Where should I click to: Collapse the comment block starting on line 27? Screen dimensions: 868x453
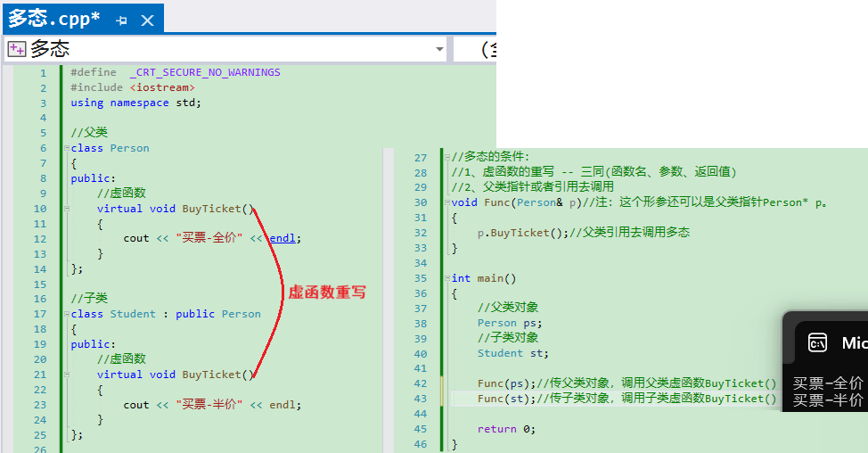point(447,157)
